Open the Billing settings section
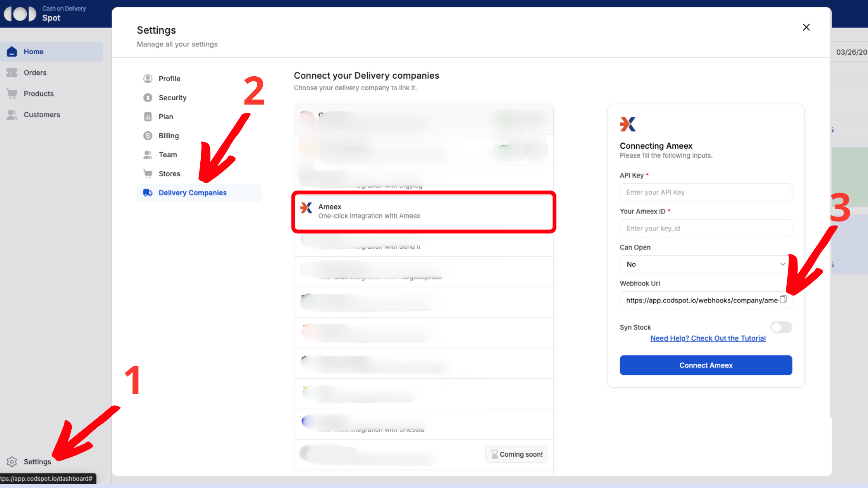The width and height of the screenshot is (868, 488). point(148,136)
